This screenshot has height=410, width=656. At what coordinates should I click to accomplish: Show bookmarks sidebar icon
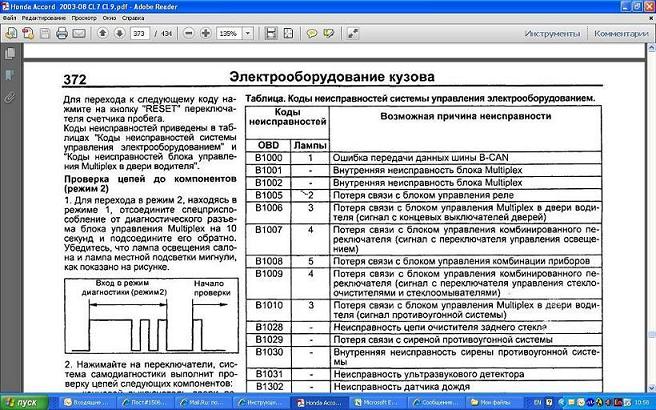[x=10, y=75]
